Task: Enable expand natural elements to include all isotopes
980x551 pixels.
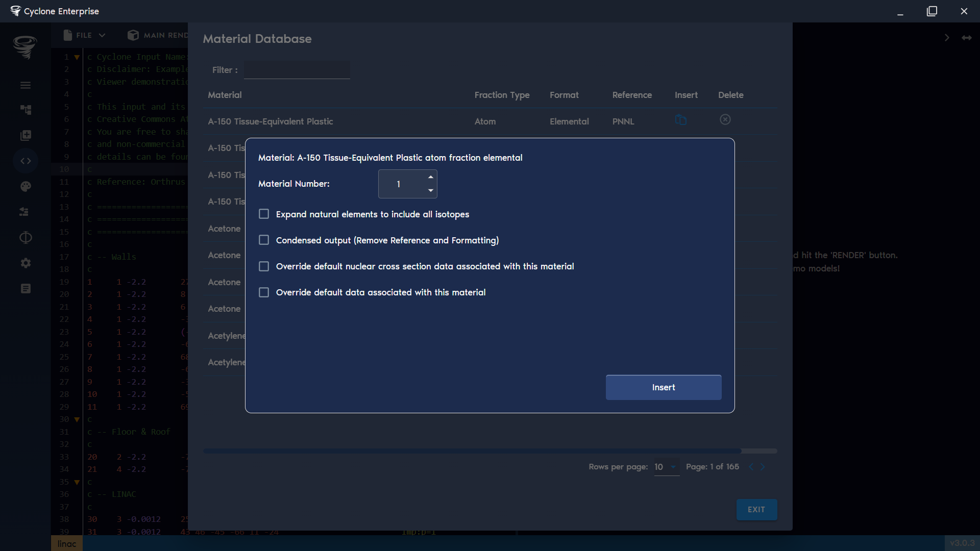Action: pyautogui.click(x=264, y=214)
